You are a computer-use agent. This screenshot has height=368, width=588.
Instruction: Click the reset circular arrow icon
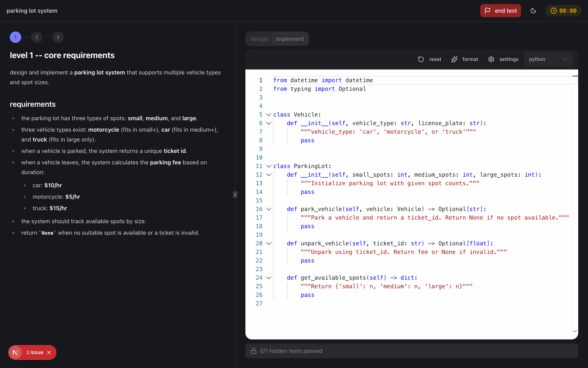pyautogui.click(x=421, y=59)
